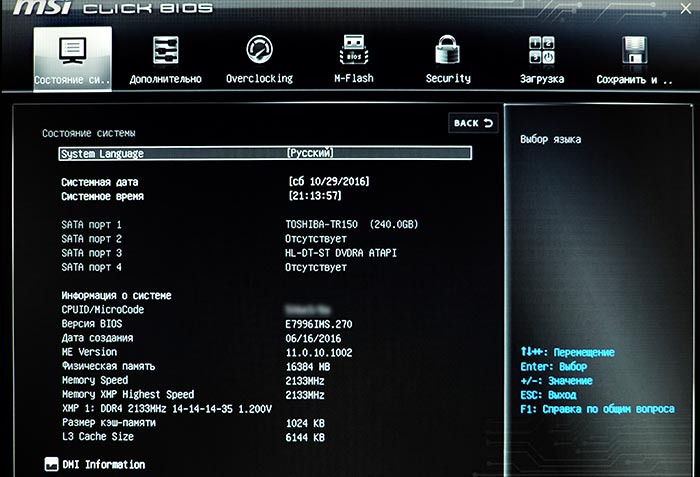
Task: Click the DMI Information folder icon
Action: (51, 464)
